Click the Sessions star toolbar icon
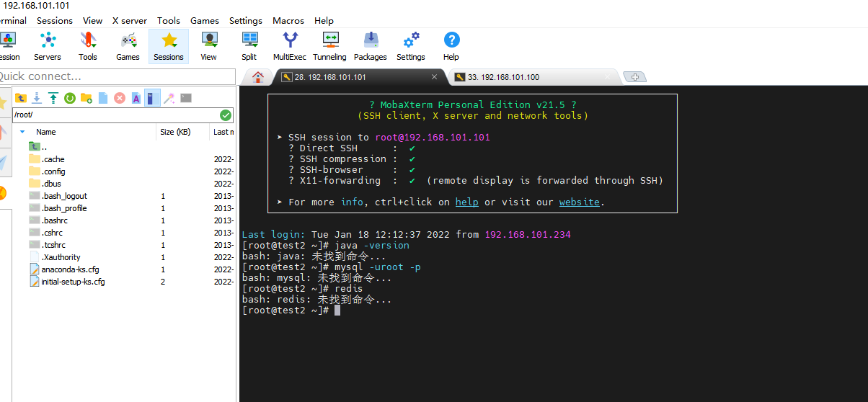Screen dimensions: 868x402 coord(169,46)
